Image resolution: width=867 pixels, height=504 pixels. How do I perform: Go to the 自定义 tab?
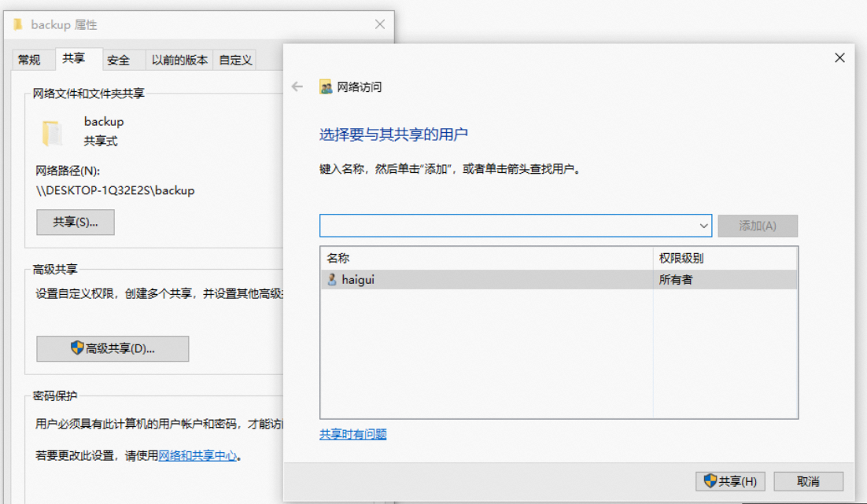tap(235, 60)
